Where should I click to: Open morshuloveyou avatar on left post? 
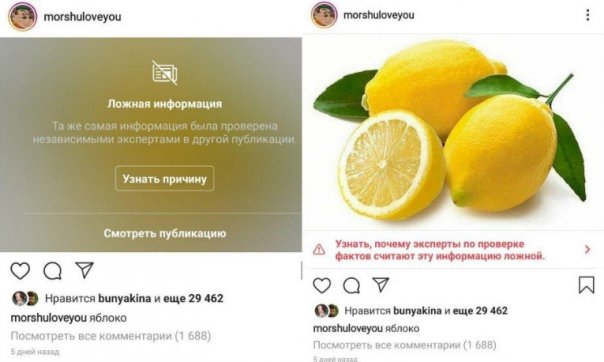(23, 17)
